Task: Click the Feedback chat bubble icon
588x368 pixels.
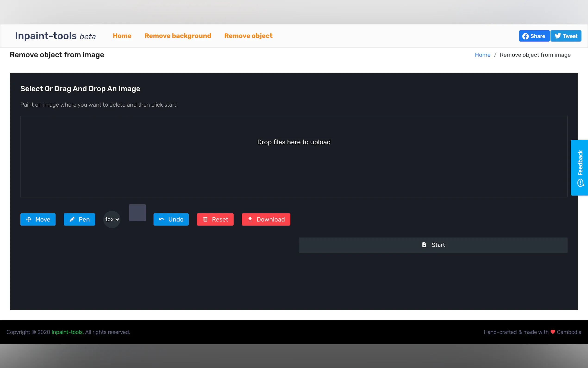Action: (x=580, y=183)
